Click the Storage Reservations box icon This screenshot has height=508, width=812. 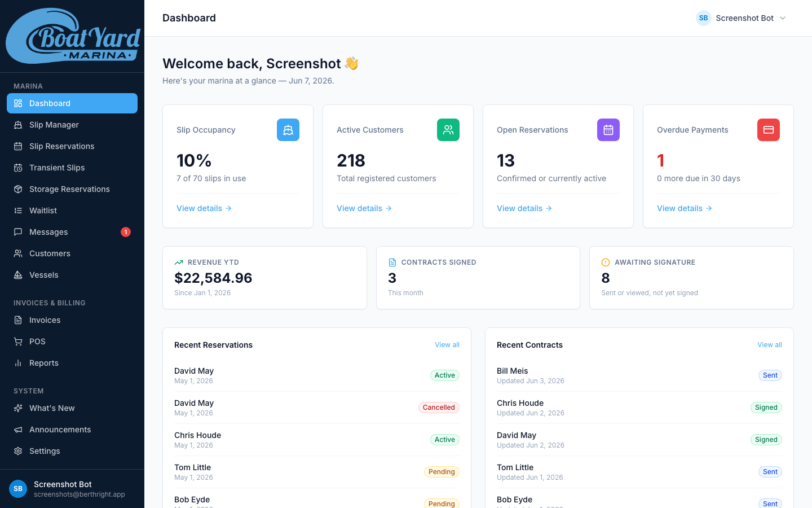tap(18, 189)
